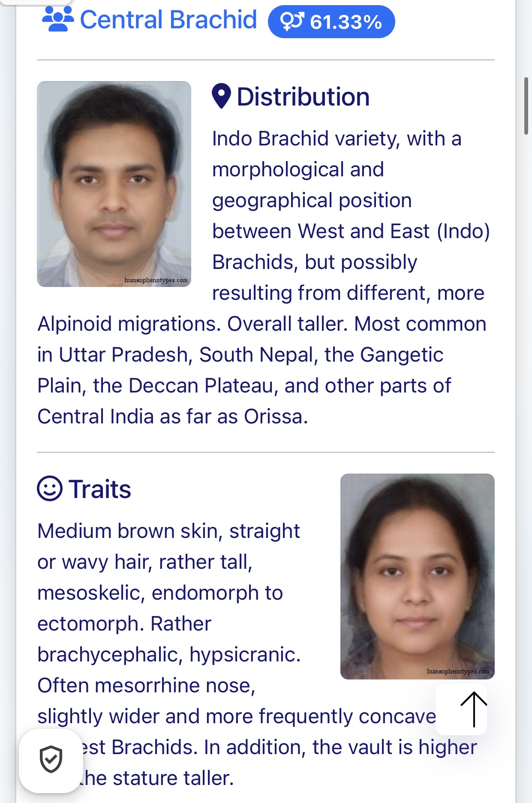Open the female Central Brachid portrait image

[x=418, y=576]
